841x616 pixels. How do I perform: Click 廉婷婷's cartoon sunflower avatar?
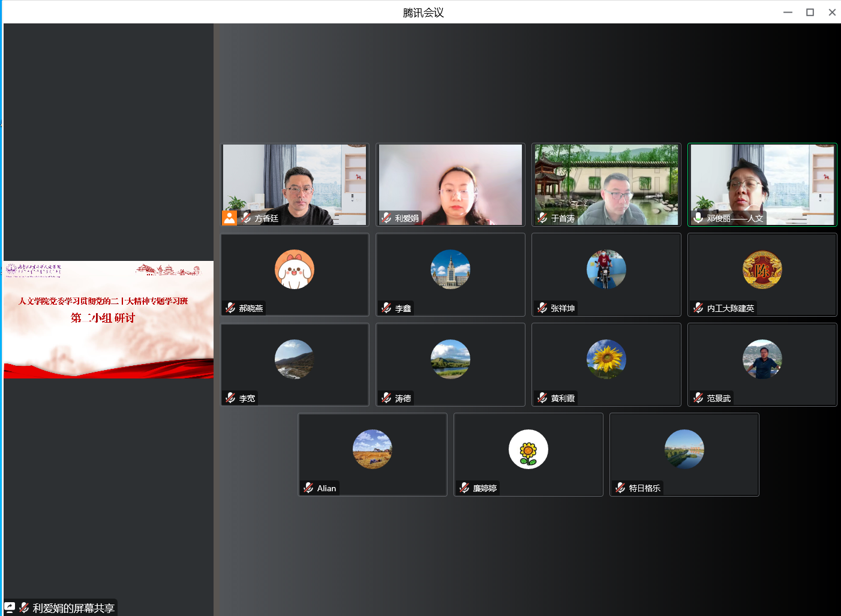528,449
